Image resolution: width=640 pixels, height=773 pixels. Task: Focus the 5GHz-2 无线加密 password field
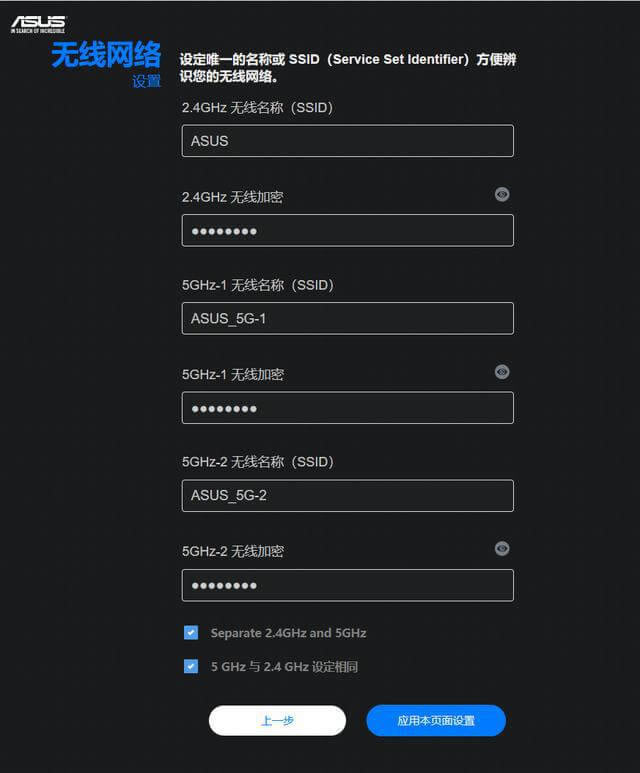coord(347,585)
